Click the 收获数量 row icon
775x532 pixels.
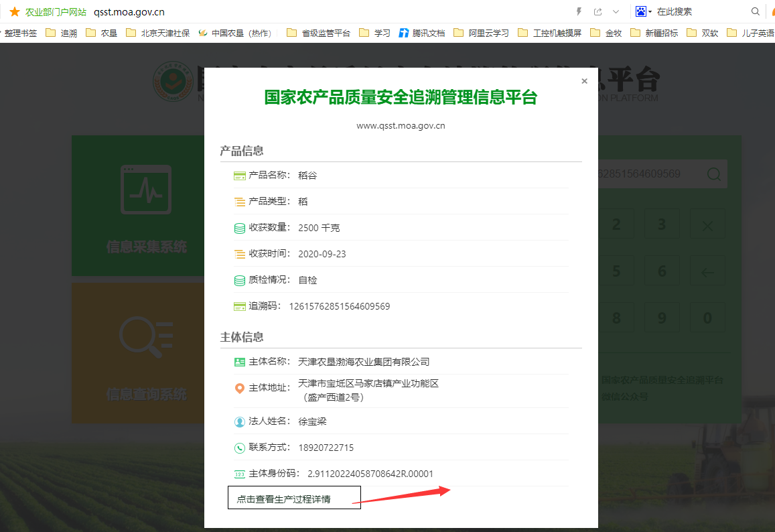pos(239,228)
